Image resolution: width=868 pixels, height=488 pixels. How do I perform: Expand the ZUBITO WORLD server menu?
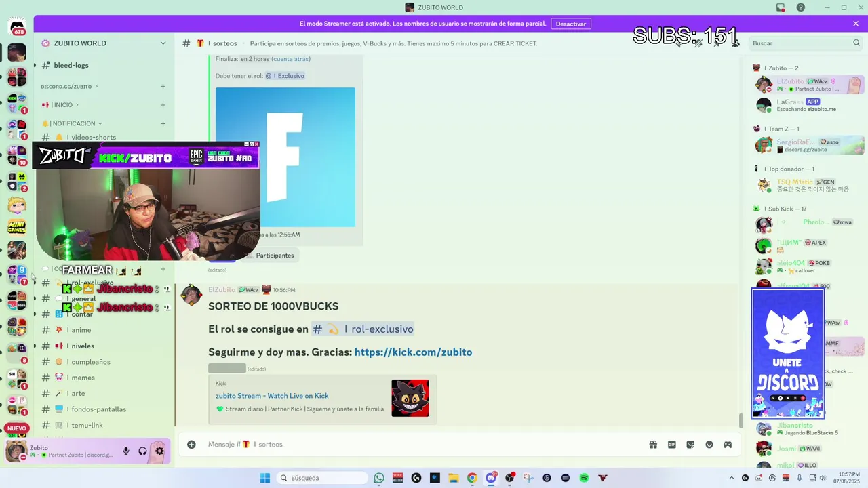pyautogui.click(x=163, y=43)
